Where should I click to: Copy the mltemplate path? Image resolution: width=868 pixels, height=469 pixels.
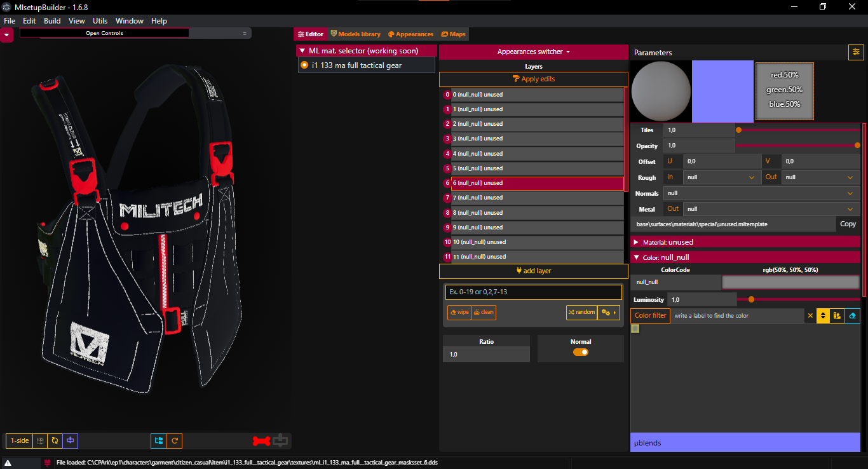(848, 224)
